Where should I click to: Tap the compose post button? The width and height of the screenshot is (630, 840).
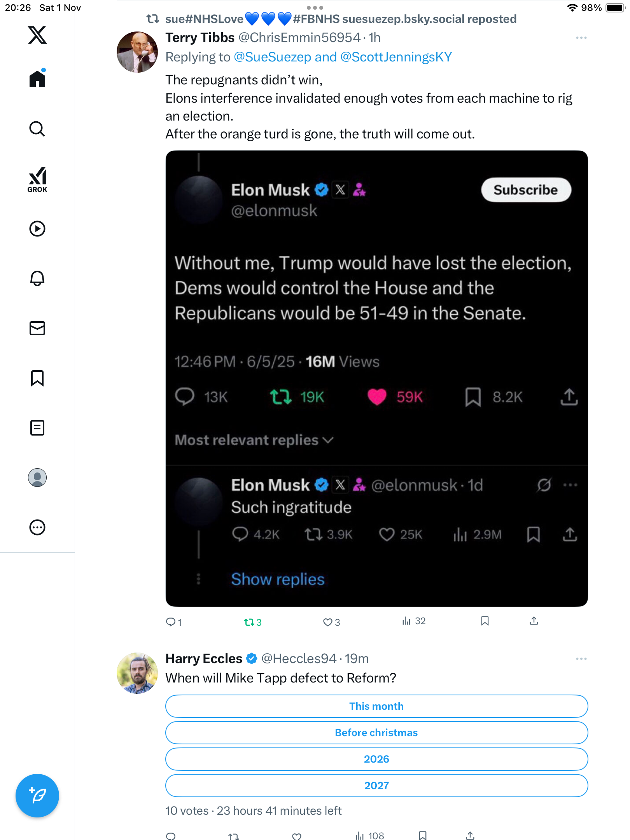point(37,796)
